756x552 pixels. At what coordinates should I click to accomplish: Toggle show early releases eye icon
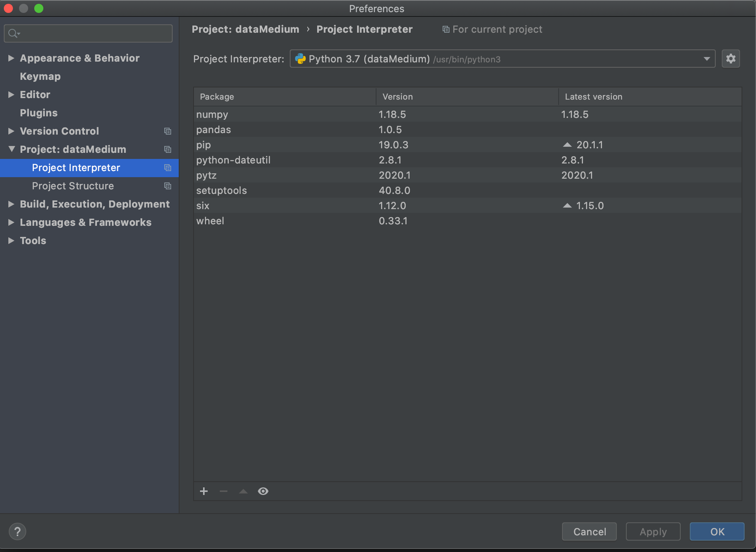pos(263,491)
